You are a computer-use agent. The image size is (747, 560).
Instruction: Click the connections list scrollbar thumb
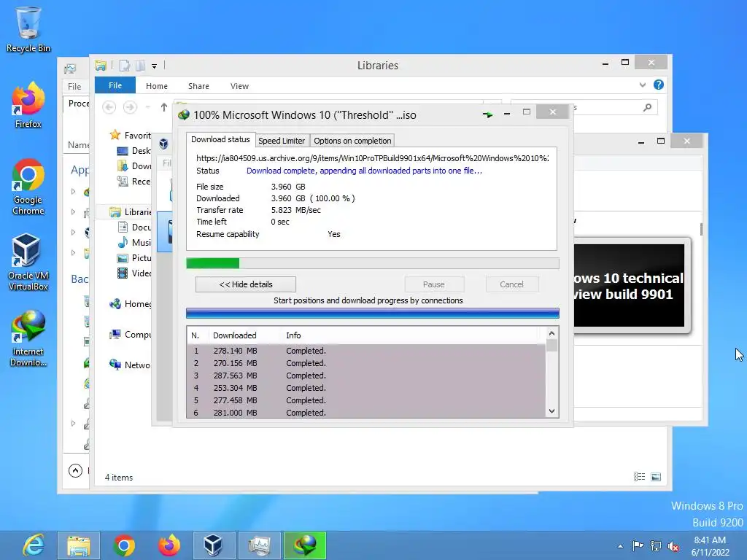551,345
